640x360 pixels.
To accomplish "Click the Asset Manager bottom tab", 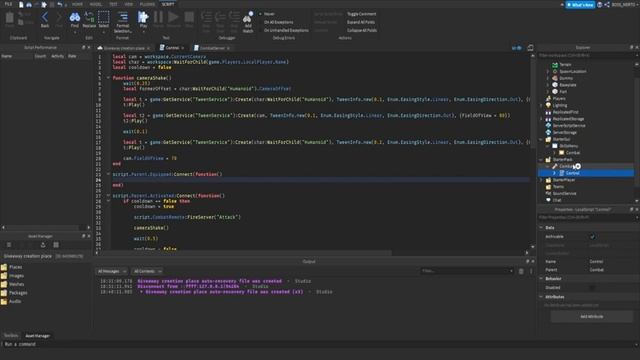I will [x=38, y=336].
